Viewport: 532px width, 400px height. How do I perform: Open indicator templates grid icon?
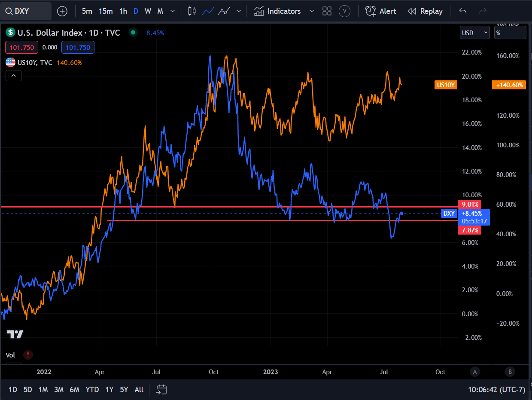(327, 11)
